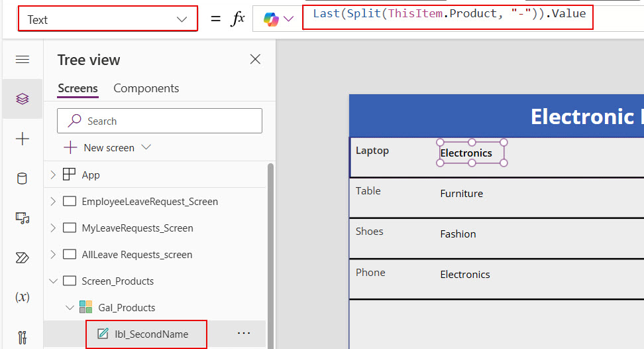Screen dimensions: 644x349
Task: Click the blue Electronic header title
Action: click(x=587, y=117)
